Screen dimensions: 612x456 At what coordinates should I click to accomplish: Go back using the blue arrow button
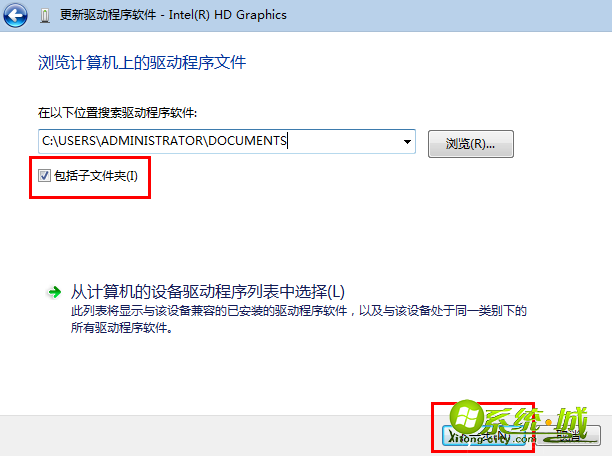tap(15, 15)
